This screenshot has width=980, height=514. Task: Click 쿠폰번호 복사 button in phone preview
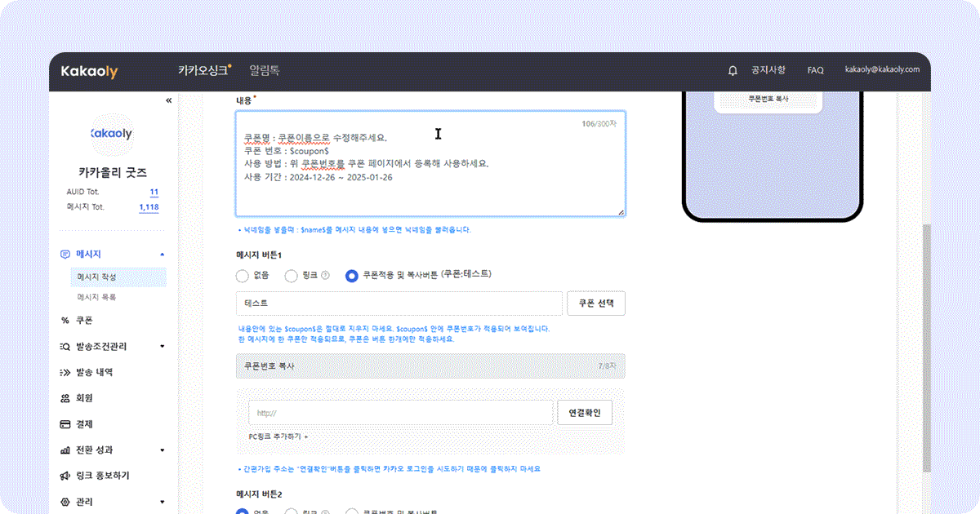click(x=768, y=98)
